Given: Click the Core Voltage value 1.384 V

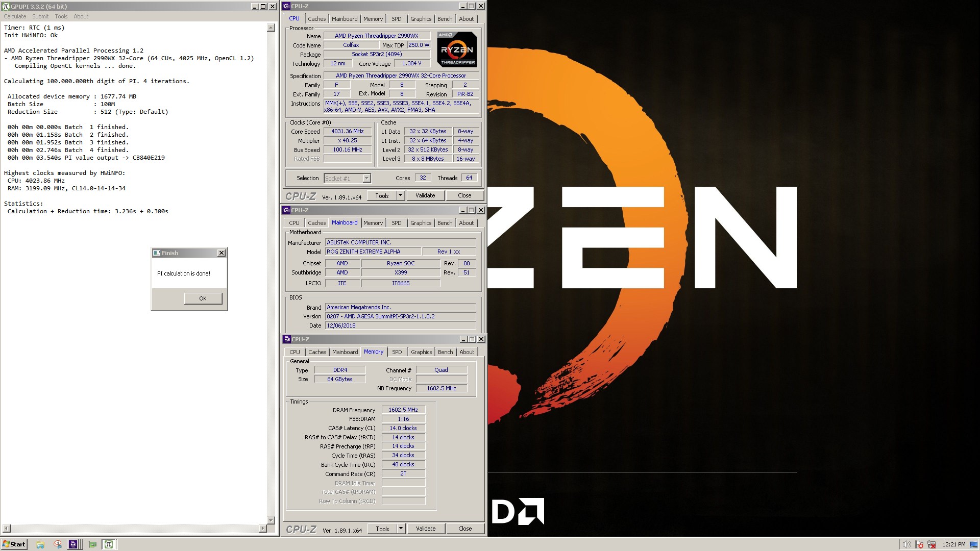Looking at the screenshot, I should pos(411,63).
